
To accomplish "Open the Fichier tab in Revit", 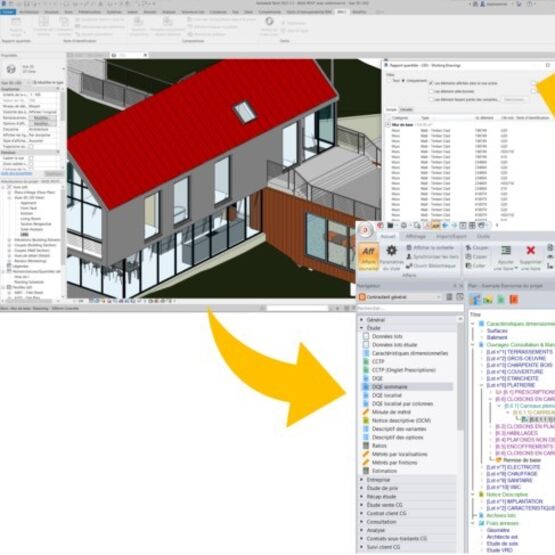I will tap(8, 12).
